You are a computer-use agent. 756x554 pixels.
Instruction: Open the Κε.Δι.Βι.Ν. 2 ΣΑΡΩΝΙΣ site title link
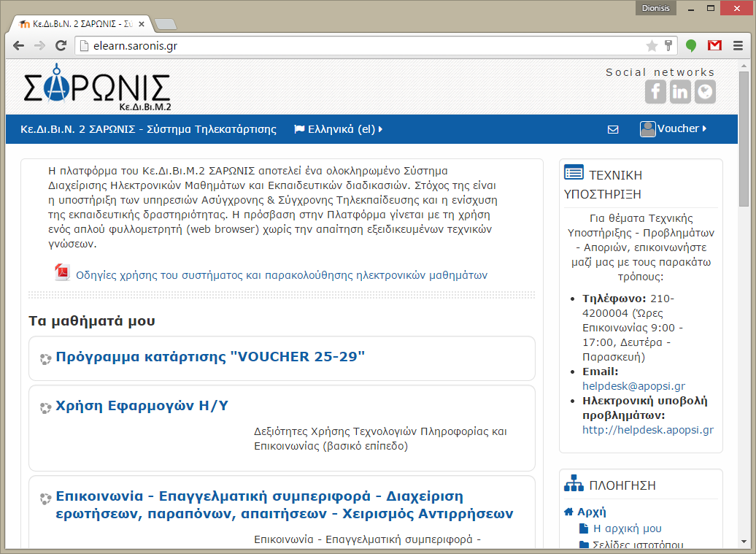[149, 129]
